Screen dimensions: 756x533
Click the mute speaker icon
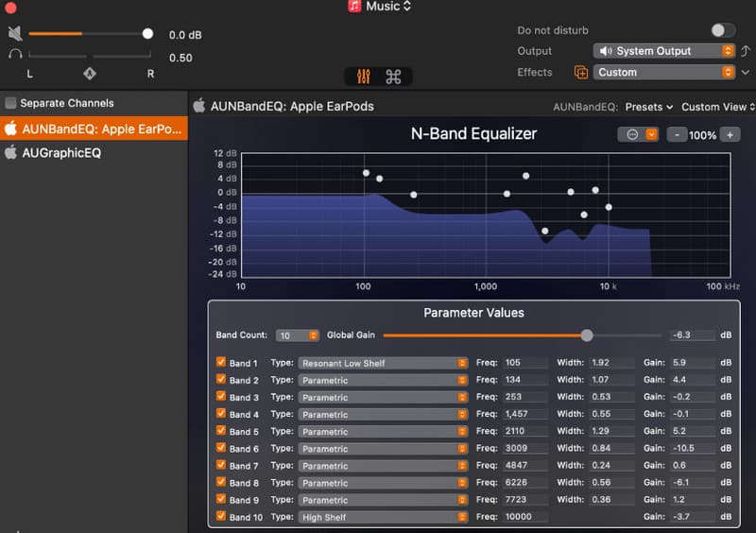click(x=15, y=34)
